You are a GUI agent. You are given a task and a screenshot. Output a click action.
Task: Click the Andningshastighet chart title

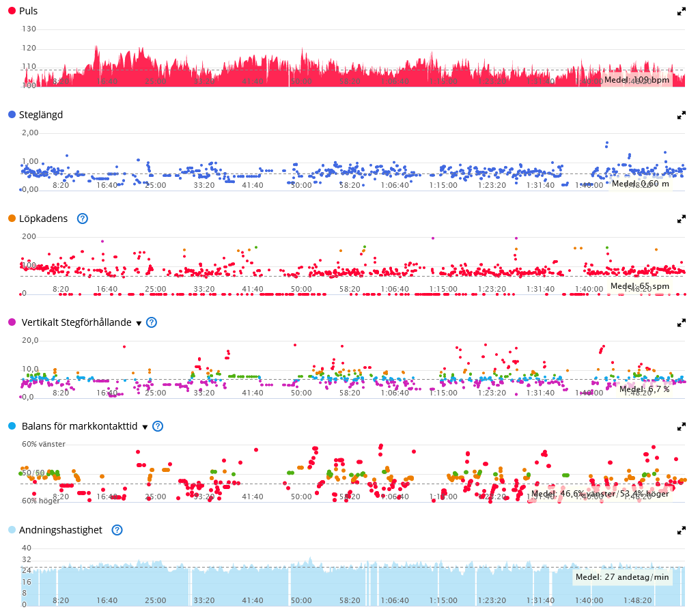coord(60,530)
